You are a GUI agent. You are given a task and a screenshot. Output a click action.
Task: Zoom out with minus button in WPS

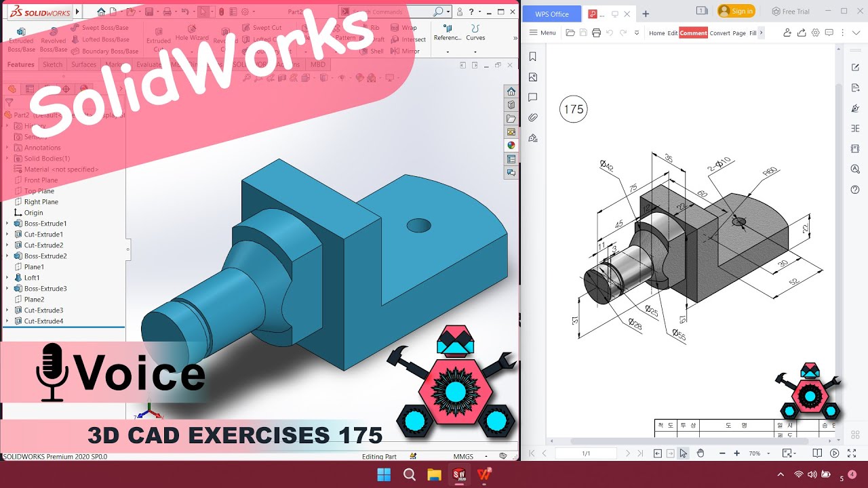[x=722, y=453]
